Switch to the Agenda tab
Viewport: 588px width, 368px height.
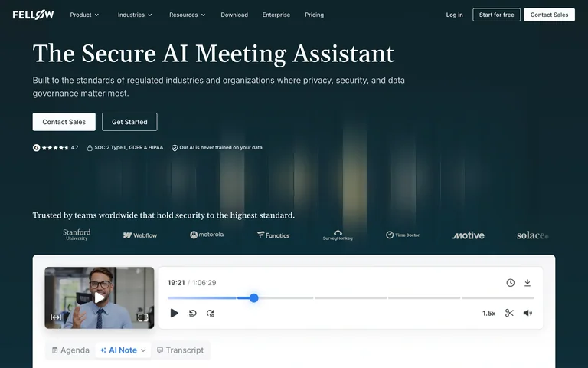pos(70,350)
